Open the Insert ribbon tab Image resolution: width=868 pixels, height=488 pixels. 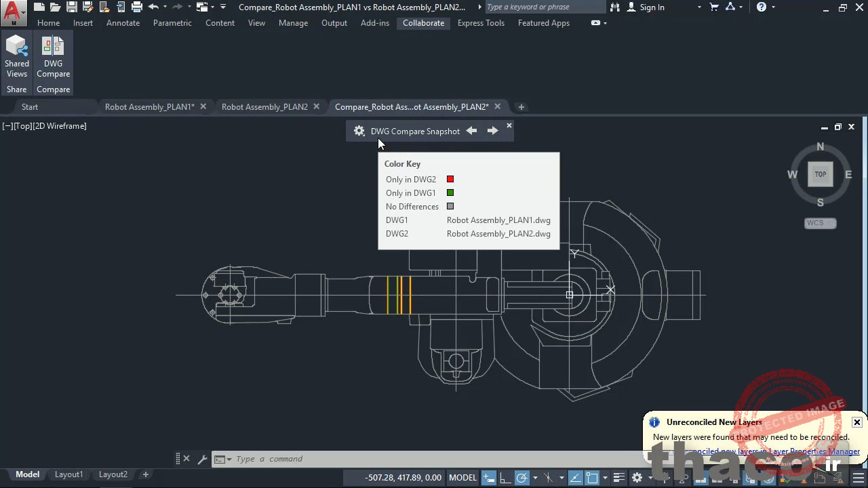(83, 23)
